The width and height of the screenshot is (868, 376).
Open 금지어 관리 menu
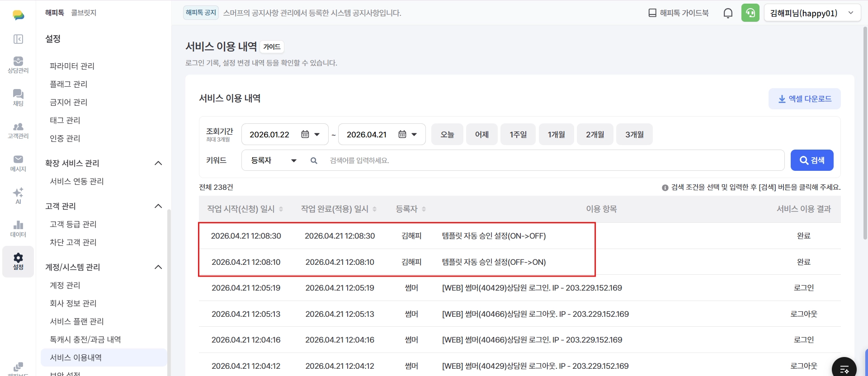[x=69, y=102]
